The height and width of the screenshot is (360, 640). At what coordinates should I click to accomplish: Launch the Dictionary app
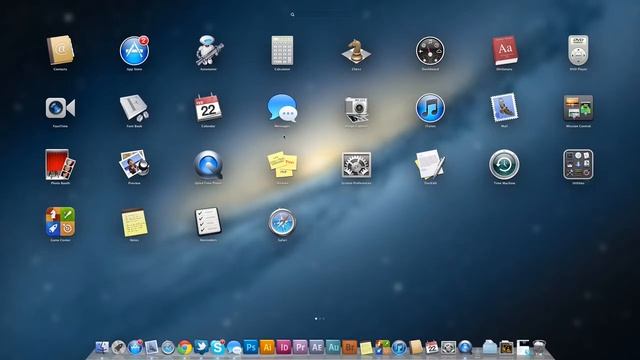click(504, 51)
